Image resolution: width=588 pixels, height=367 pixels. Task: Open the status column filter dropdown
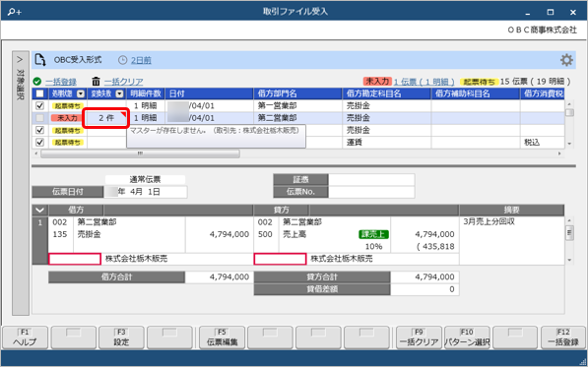pyautogui.click(x=81, y=93)
